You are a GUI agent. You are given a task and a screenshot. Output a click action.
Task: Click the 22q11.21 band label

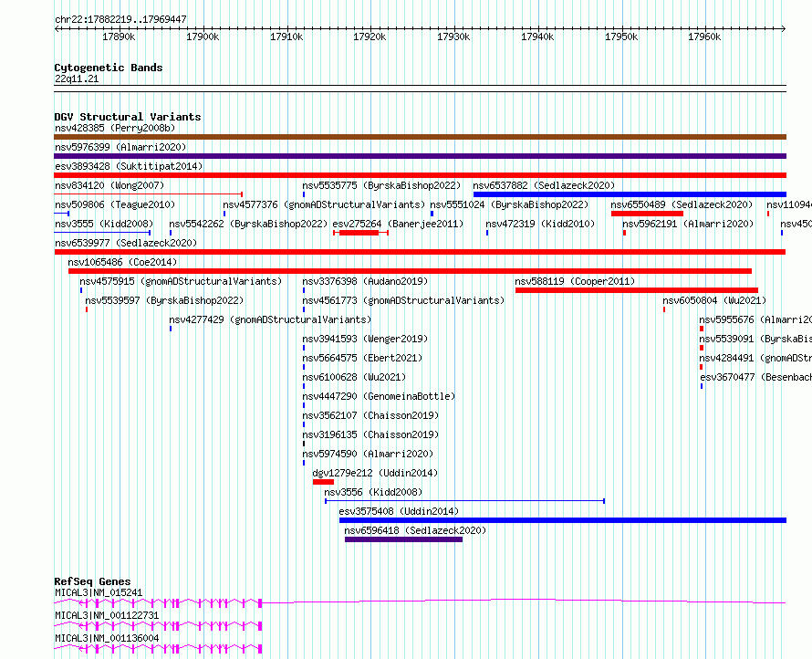point(77,78)
